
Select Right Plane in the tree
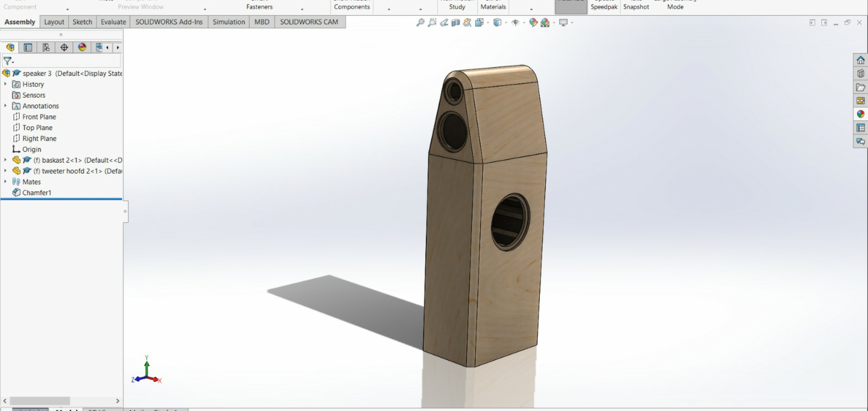34,138
